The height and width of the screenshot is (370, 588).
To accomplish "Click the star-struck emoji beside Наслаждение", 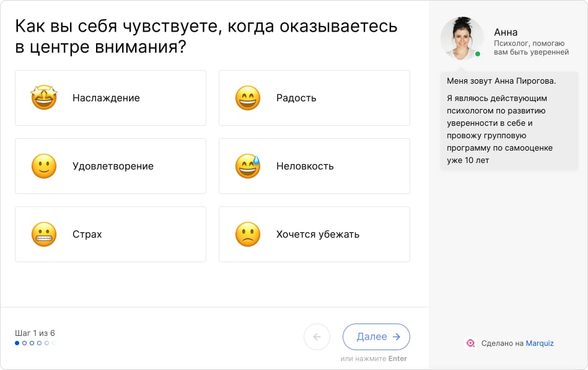I will tap(43, 98).
